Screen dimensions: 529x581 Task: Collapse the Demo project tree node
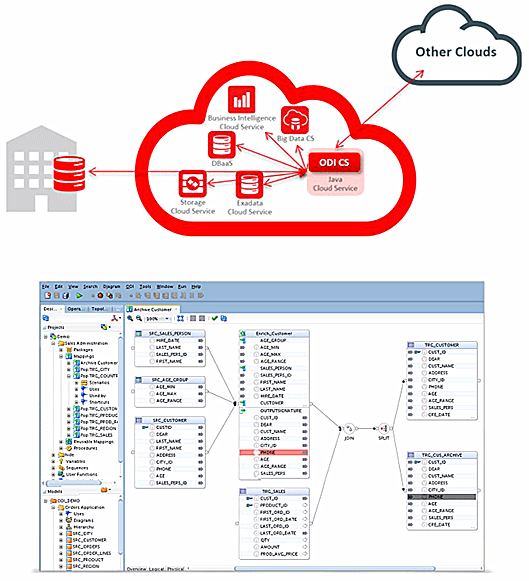(46, 336)
